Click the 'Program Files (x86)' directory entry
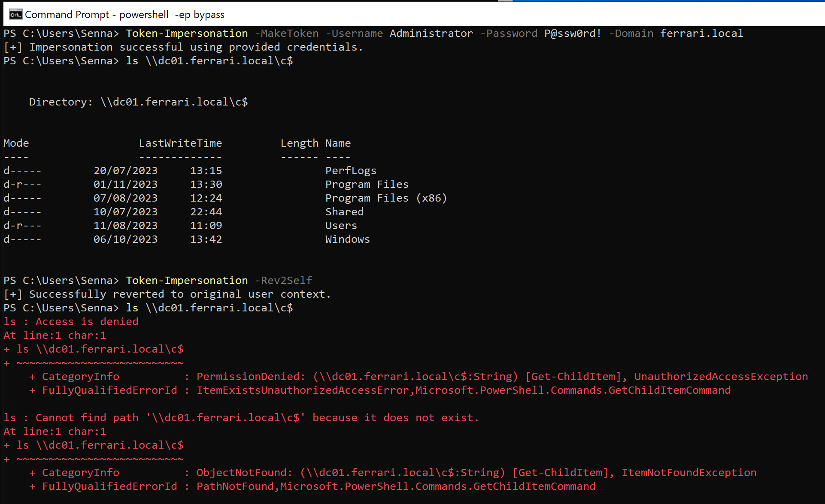The image size is (825, 504). 386,198
